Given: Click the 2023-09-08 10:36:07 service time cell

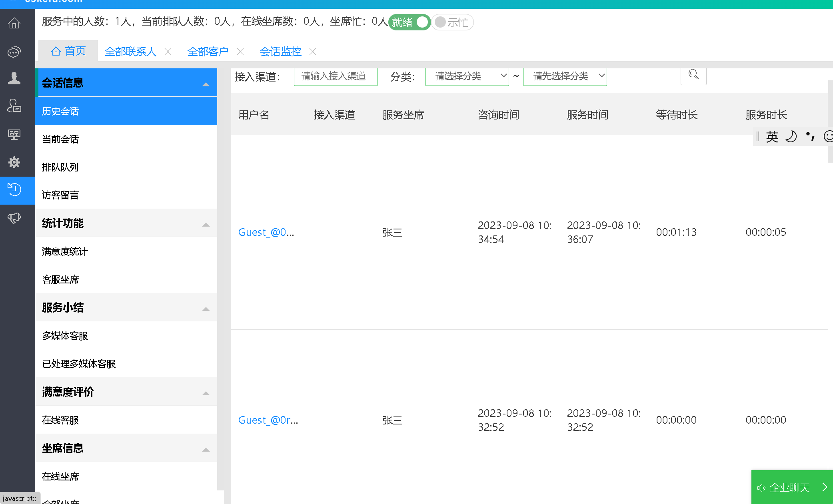Looking at the screenshot, I should coord(604,232).
